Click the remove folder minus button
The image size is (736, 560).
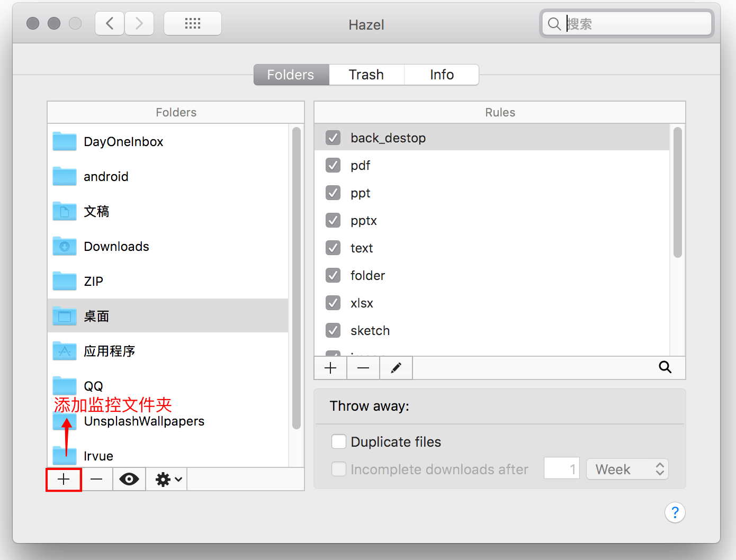(96, 480)
